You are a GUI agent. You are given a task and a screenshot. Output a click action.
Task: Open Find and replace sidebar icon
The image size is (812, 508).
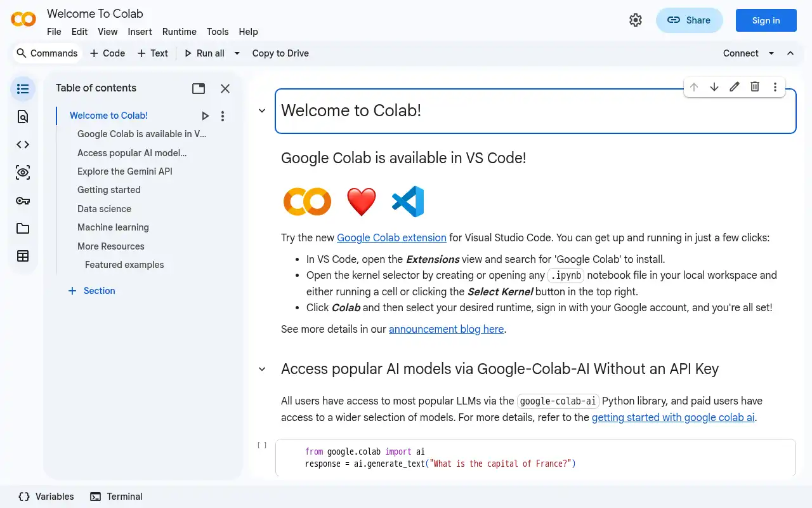tap(23, 116)
